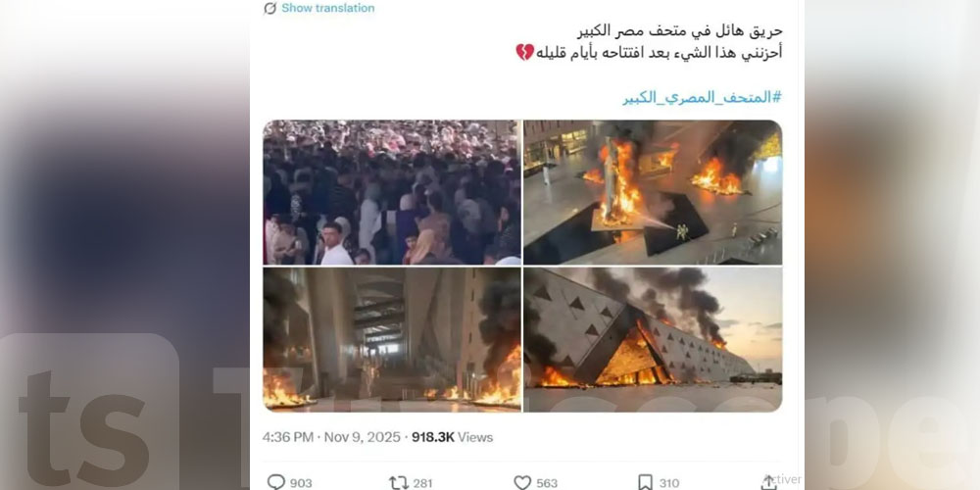This screenshot has height=490, width=980.
Task: Open the crowd photo thumbnail
Action: pos(392,192)
